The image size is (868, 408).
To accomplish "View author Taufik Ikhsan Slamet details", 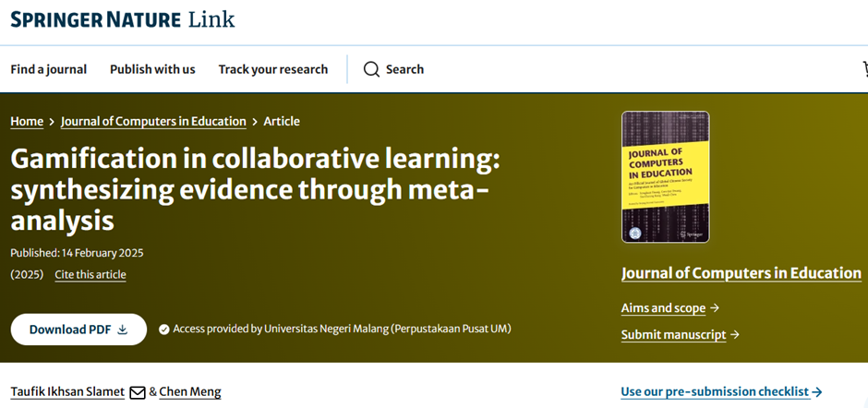I will point(67,392).
